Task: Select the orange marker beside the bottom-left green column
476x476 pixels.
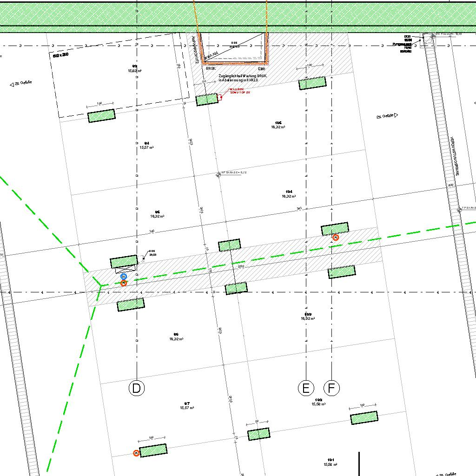Action: tap(136, 453)
